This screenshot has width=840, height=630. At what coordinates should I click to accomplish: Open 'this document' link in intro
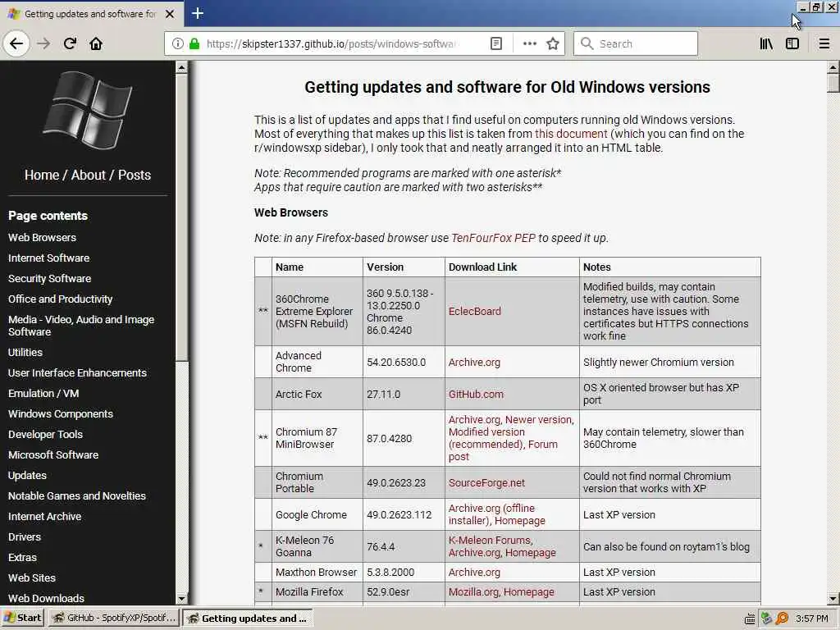pyautogui.click(x=571, y=134)
